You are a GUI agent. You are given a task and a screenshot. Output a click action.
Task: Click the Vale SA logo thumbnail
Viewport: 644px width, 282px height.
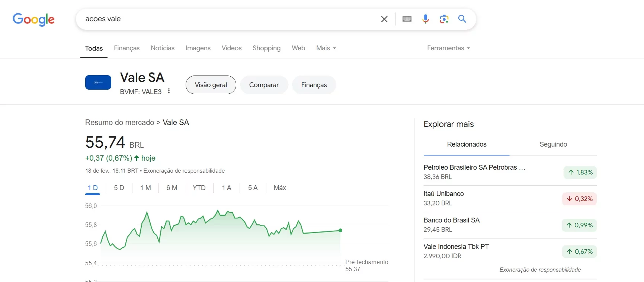[98, 83]
